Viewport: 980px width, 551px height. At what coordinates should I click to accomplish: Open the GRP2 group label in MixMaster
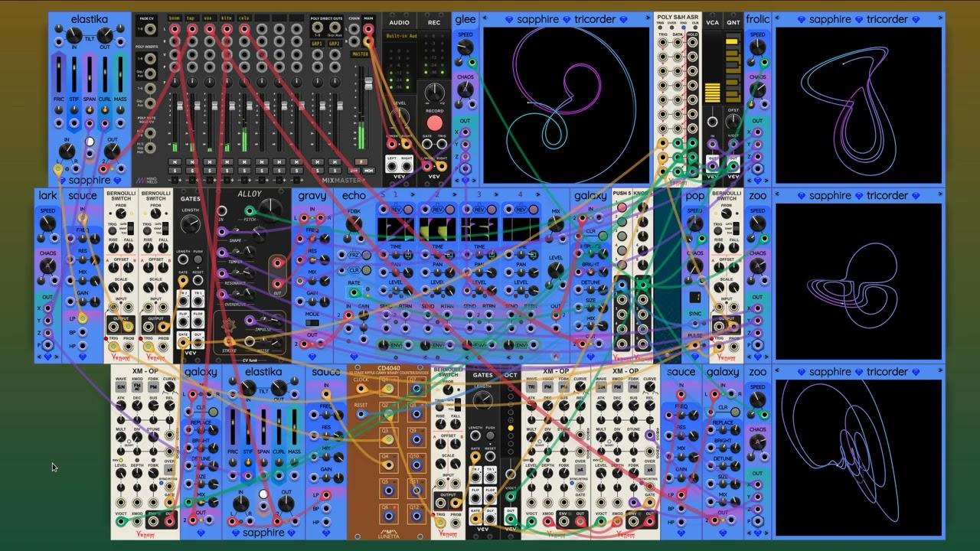(x=335, y=44)
